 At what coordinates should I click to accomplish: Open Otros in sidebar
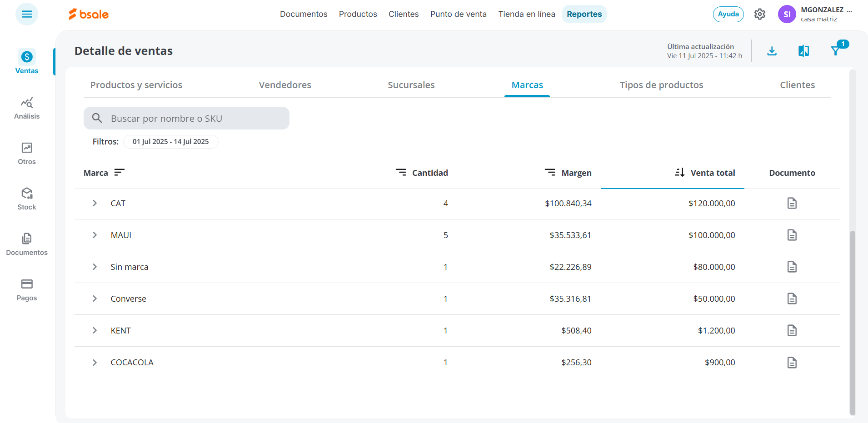coord(27,154)
